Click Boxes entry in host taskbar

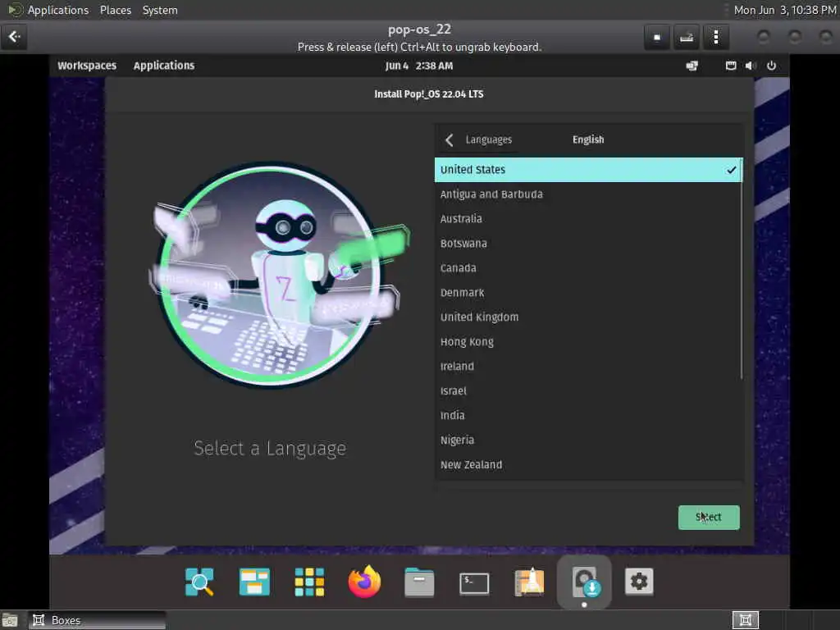[x=97, y=620]
